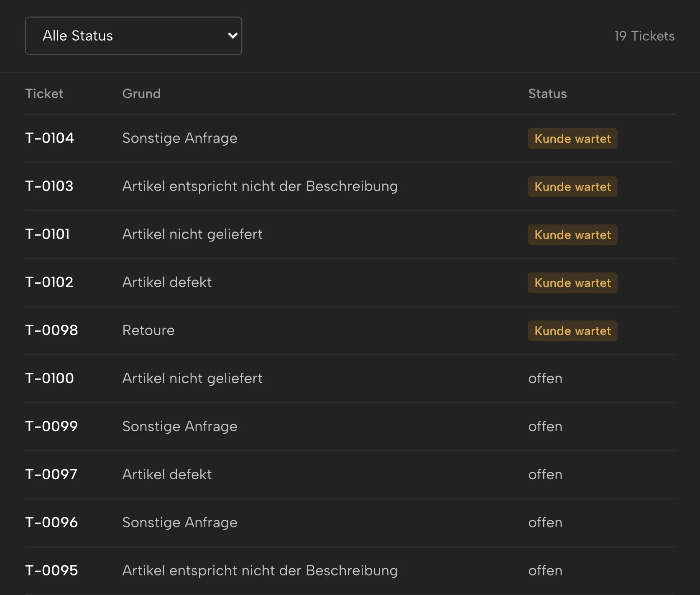
Task: Select ticket T-0095
Action: click(x=51, y=570)
